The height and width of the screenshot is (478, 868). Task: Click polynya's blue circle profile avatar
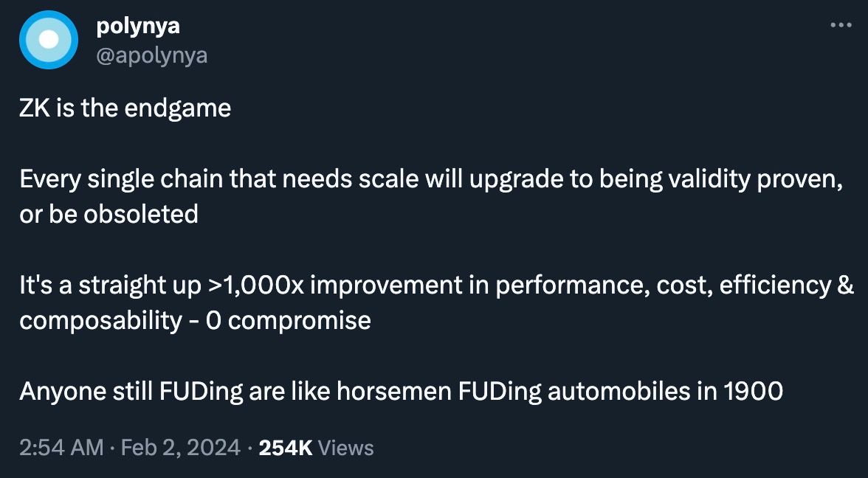[x=49, y=40]
